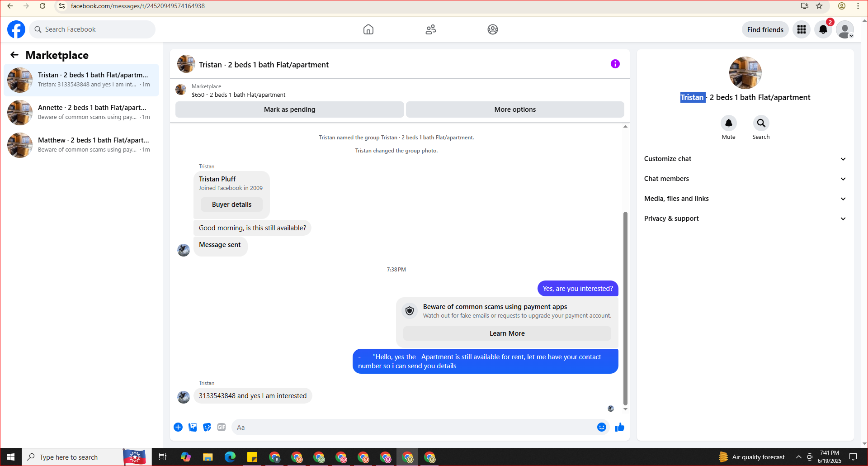
Task: Go back using the Marketplace back arrow
Action: [x=14, y=55]
